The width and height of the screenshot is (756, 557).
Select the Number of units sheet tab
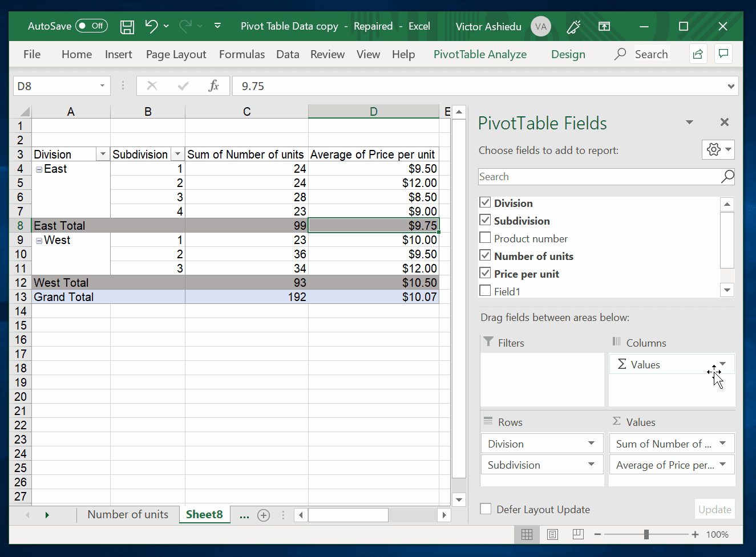coord(128,514)
